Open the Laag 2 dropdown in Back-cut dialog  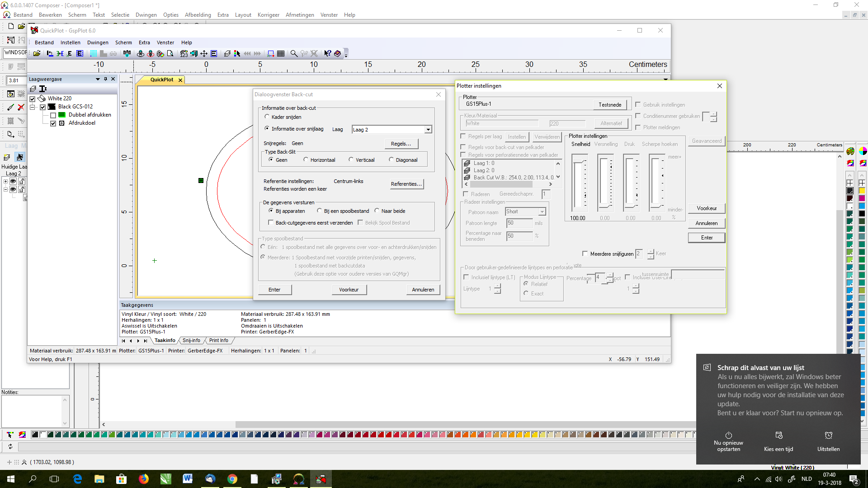point(428,130)
